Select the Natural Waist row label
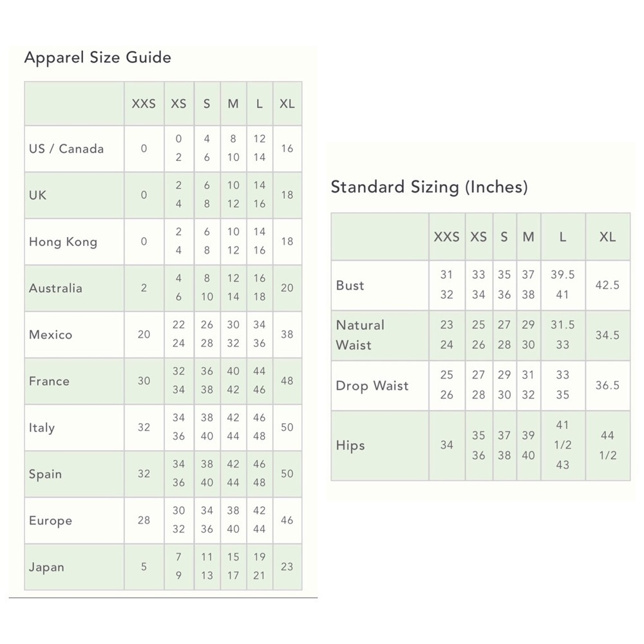This screenshot has width=644, height=644. coord(360,335)
